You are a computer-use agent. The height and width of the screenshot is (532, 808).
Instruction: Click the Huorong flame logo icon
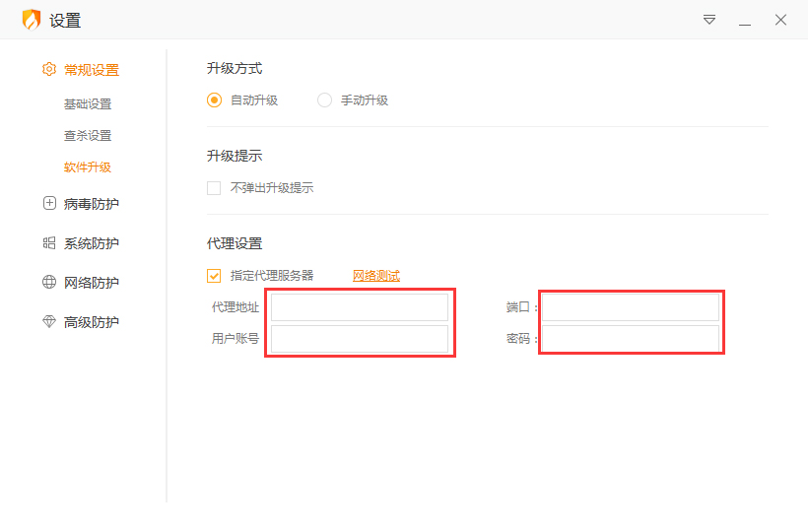click(x=32, y=20)
